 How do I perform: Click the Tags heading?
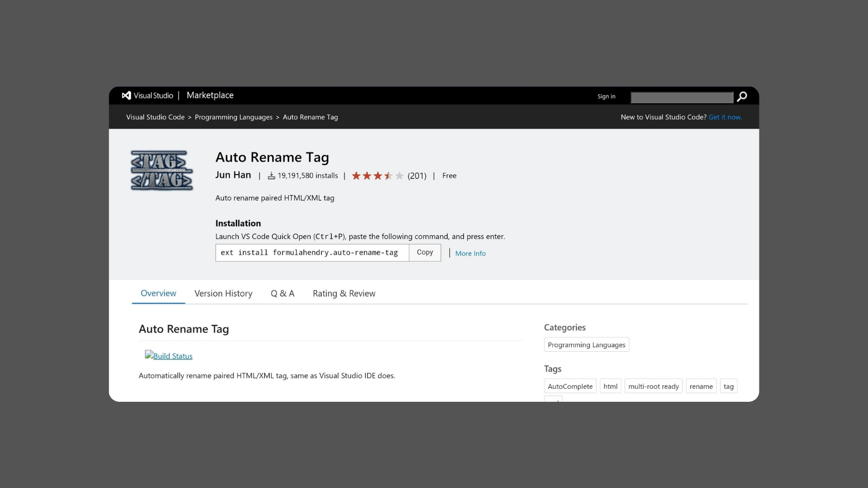[553, 369]
